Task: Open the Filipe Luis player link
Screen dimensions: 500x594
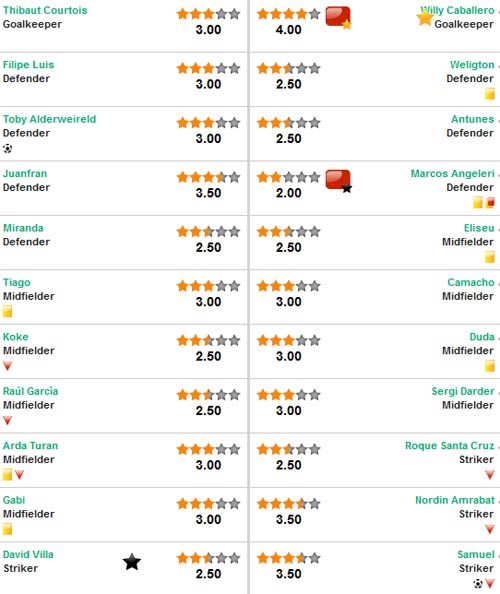Action: [28, 65]
